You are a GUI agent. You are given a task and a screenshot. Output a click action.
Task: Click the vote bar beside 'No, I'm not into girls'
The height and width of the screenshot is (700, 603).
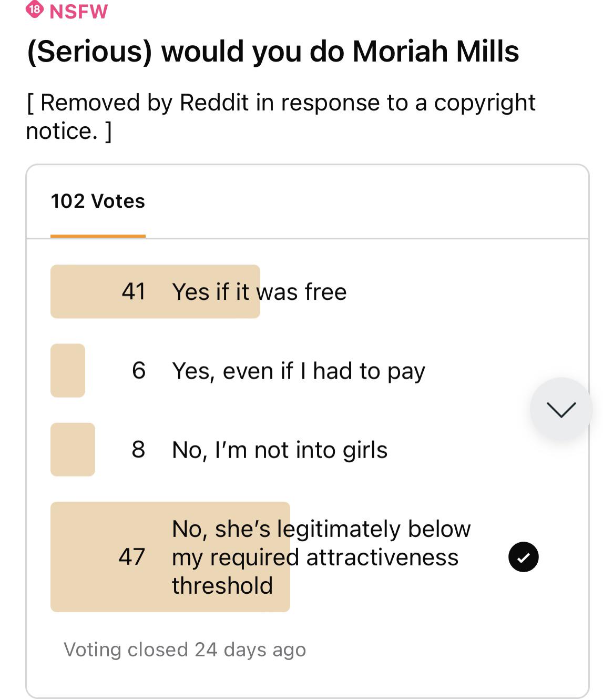pyautogui.click(x=72, y=450)
